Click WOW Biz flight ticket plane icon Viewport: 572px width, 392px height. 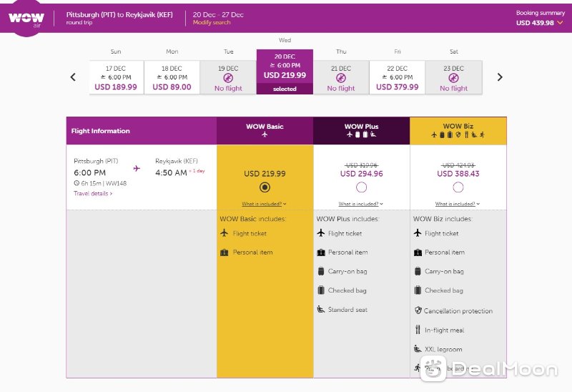[x=418, y=233]
